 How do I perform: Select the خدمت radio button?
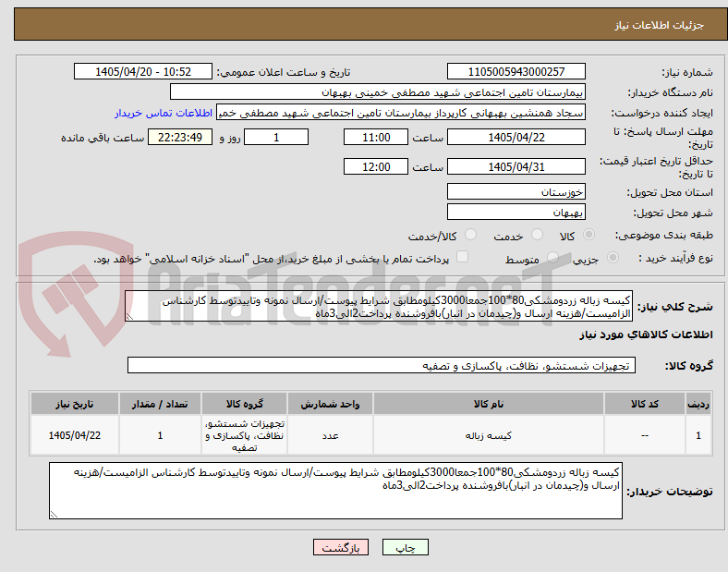pyautogui.click(x=537, y=235)
